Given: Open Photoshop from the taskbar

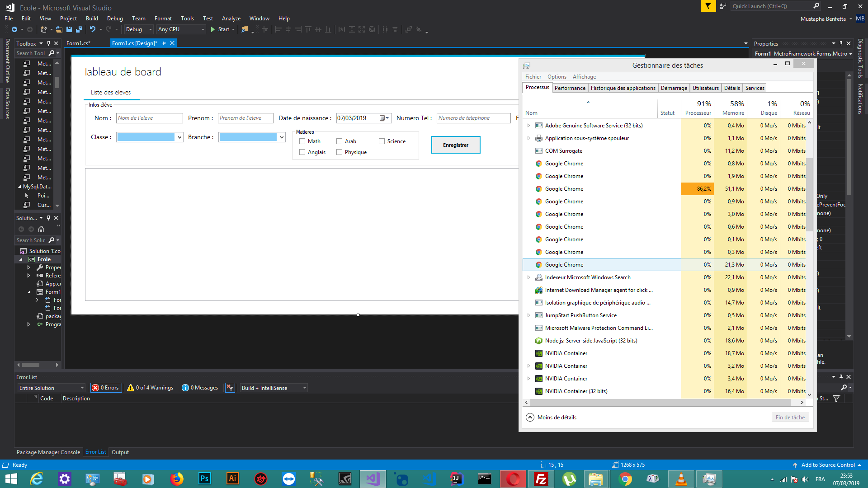Looking at the screenshot, I should pos(204,479).
